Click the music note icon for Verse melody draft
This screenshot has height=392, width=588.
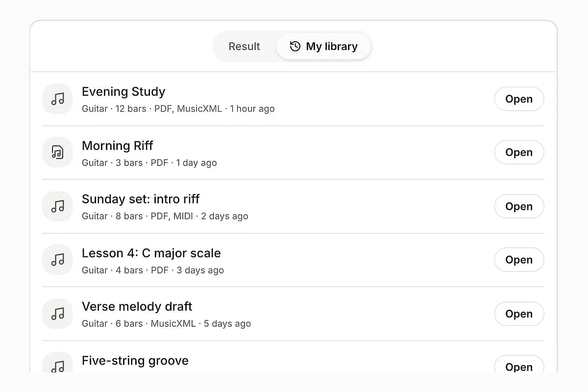click(58, 314)
